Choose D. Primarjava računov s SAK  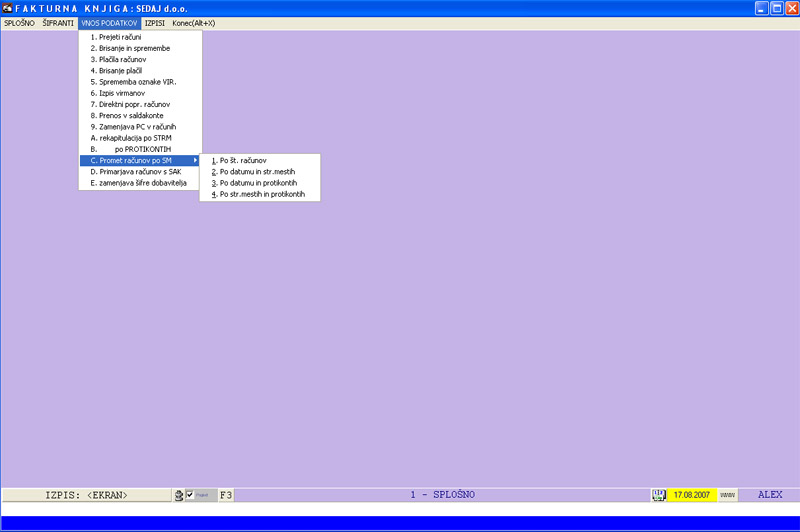[140, 171]
